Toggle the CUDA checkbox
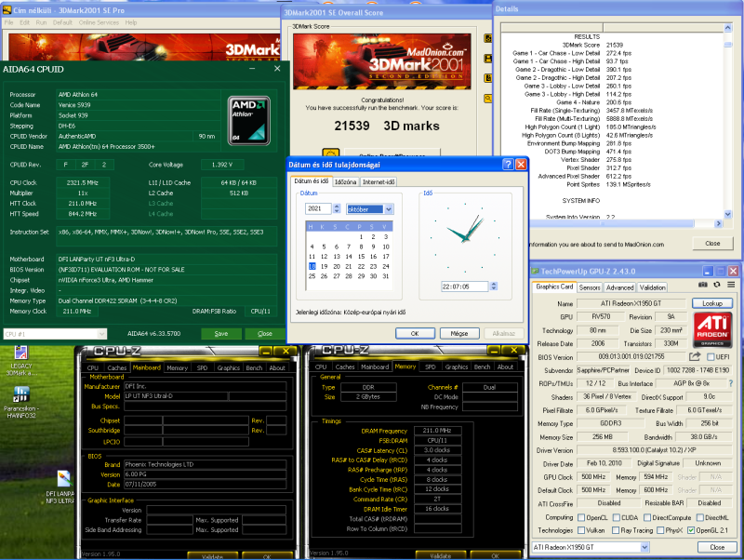Screen dimensions: 744x560 click(x=617, y=517)
